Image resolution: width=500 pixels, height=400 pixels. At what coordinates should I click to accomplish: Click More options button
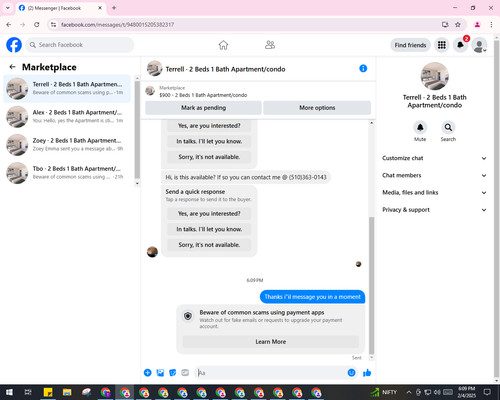[x=317, y=108]
